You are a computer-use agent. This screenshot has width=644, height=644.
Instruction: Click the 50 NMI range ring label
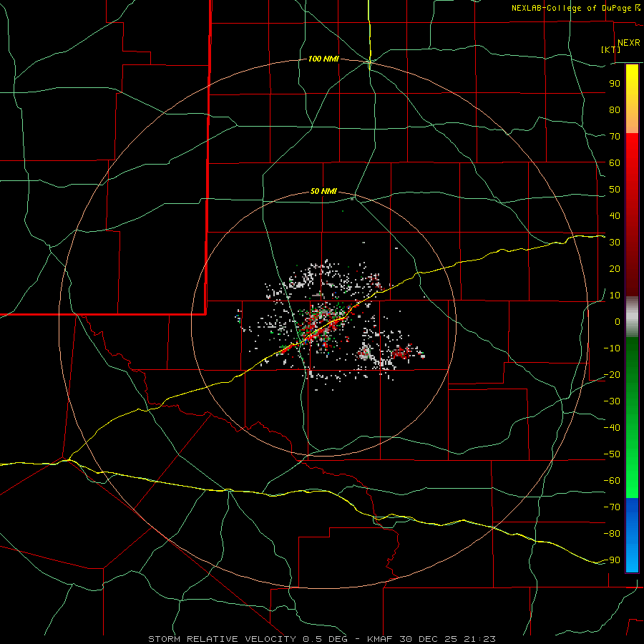pos(323,191)
